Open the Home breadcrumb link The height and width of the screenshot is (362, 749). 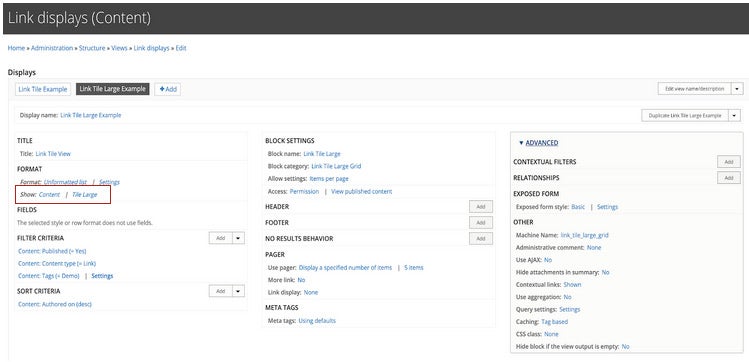(x=16, y=48)
